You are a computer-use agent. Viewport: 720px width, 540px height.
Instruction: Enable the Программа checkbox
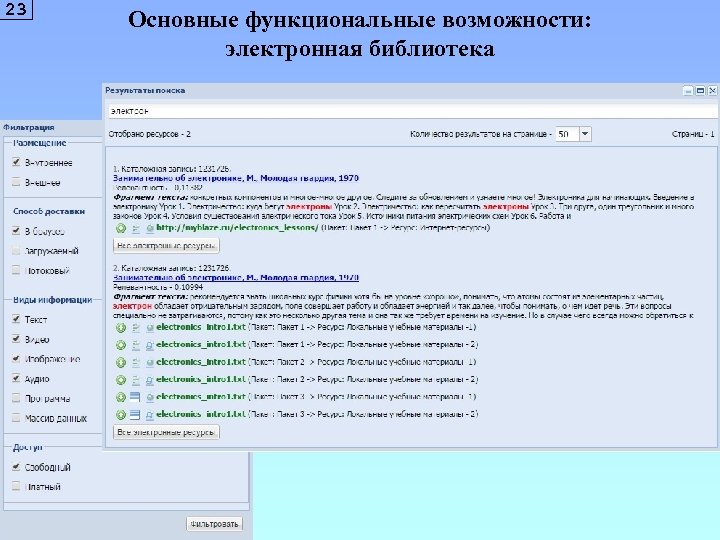16,398
